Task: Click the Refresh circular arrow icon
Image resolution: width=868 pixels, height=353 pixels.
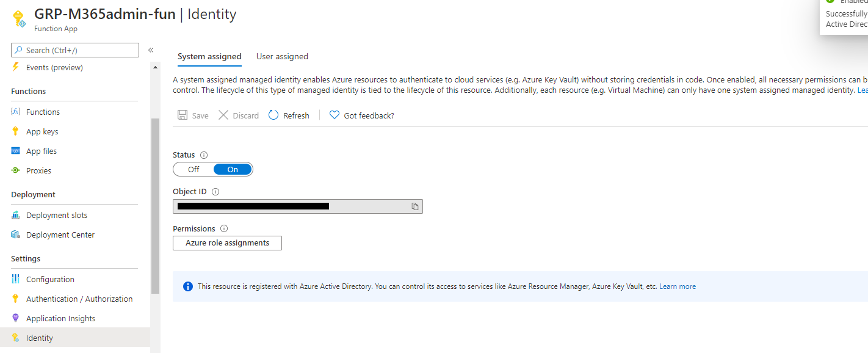Action: 273,115
